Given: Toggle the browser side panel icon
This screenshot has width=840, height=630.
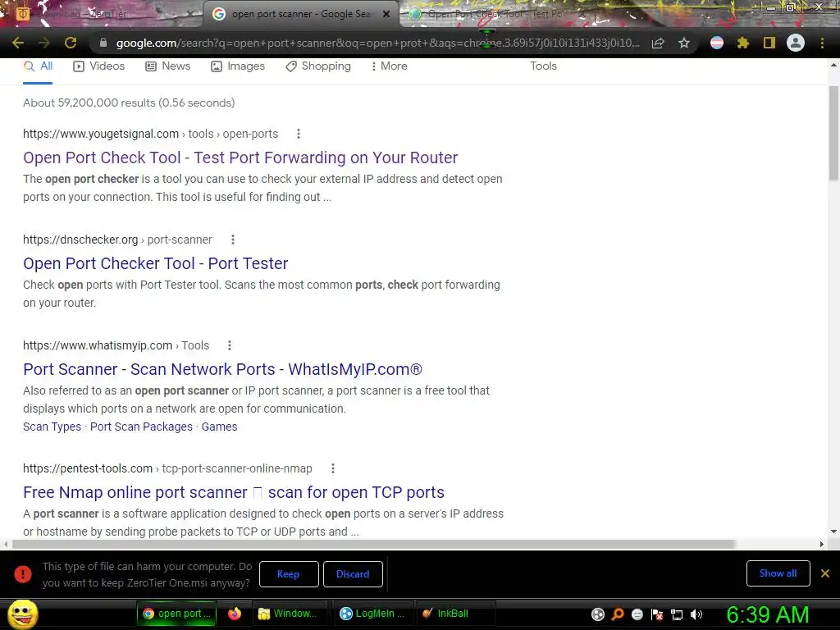Looking at the screenshot, I should pos(769,43).
